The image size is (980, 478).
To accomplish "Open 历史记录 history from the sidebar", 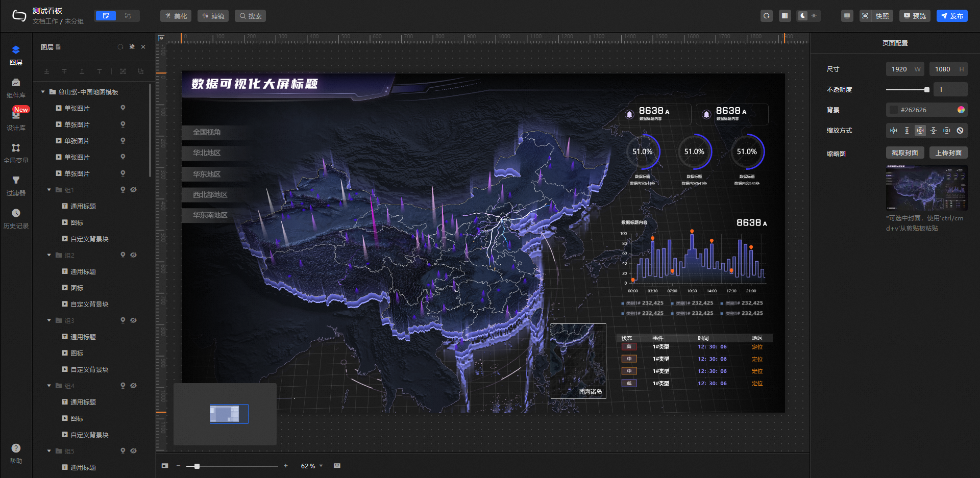I will tap(16, 218).
